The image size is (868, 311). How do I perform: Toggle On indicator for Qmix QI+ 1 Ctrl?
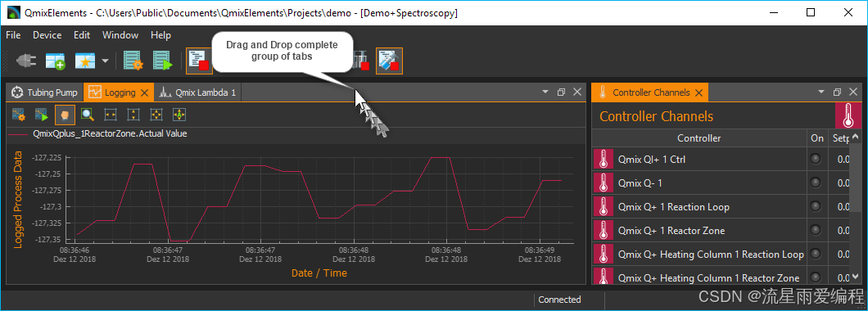816,160
